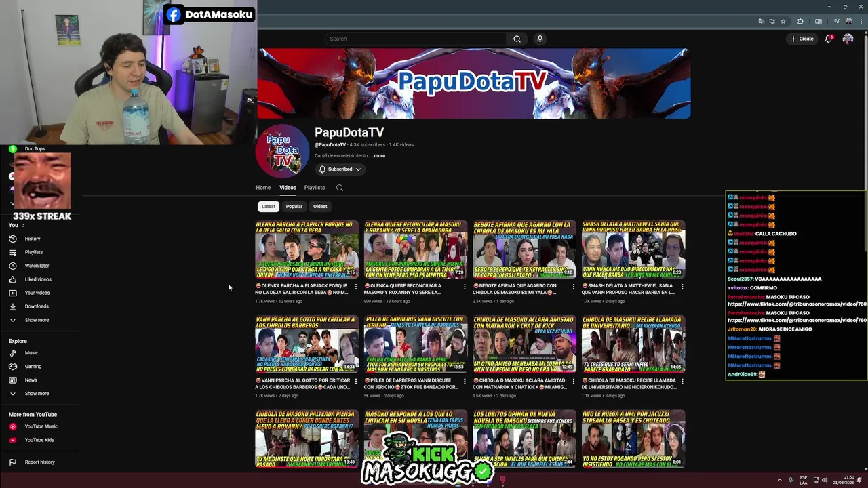The image size is (868, 488).
Task: Bookmark this page with the star
Action: [783, 21]
